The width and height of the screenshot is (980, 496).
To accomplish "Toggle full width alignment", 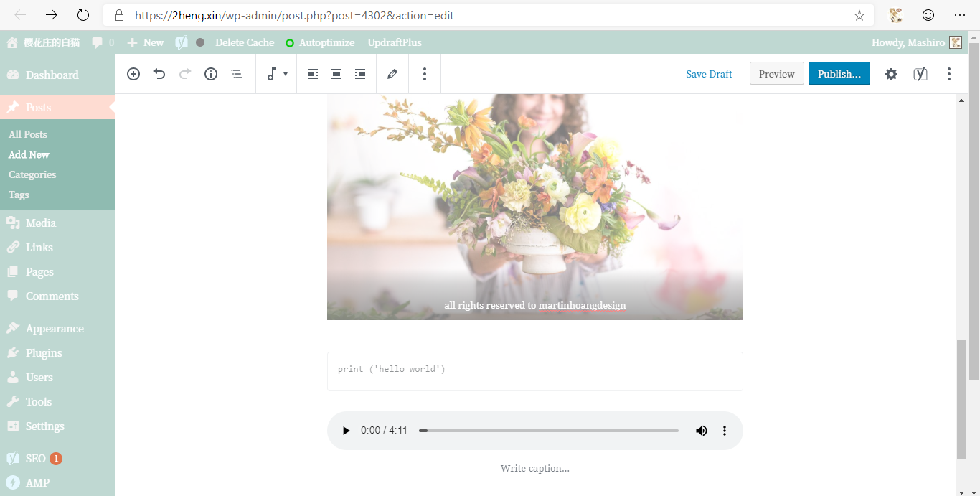I will coord(359,73).
